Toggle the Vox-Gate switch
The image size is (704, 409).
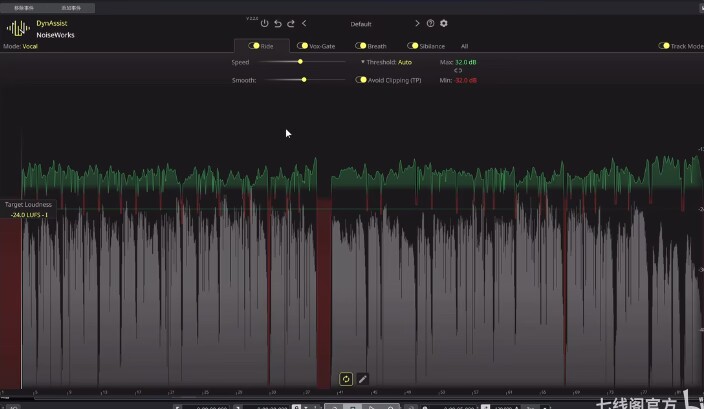302,46
